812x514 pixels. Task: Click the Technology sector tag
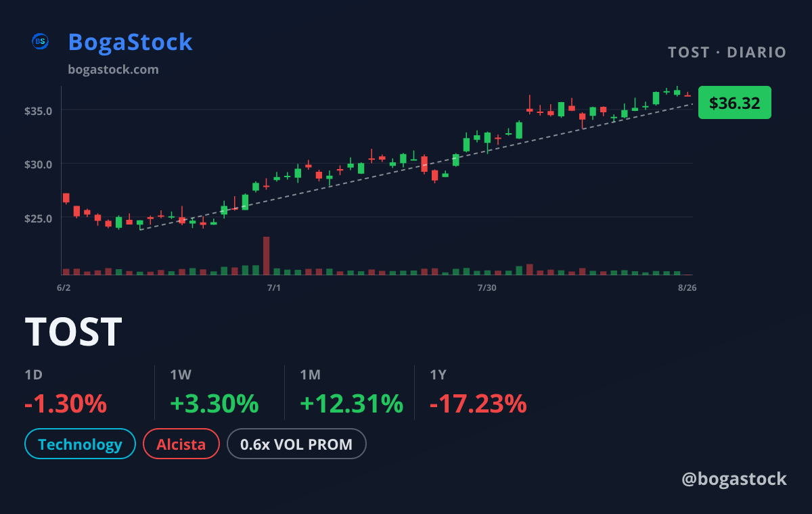coord(80,444)
